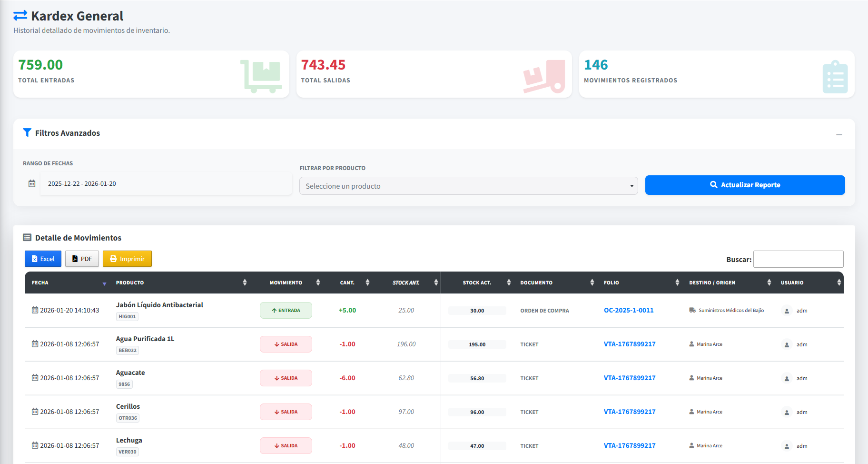The width and height of the screenshot is (868, 464).
Task: Click the Kardex General swap arrows icon
Action: 20,16
